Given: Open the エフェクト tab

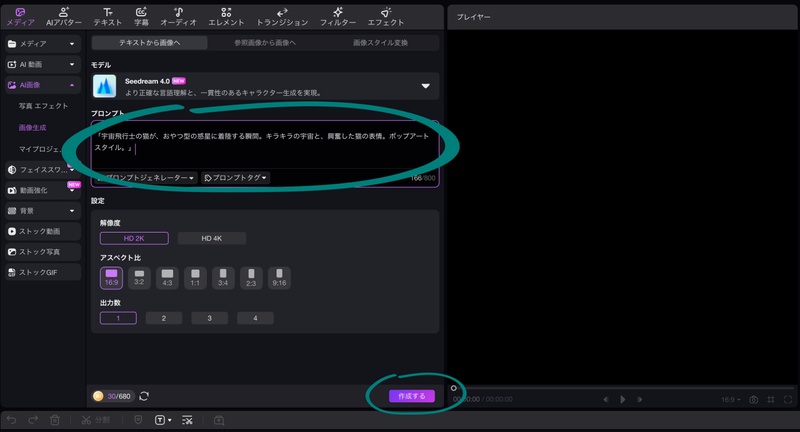Looking at the screenshot, I should 386,17.
